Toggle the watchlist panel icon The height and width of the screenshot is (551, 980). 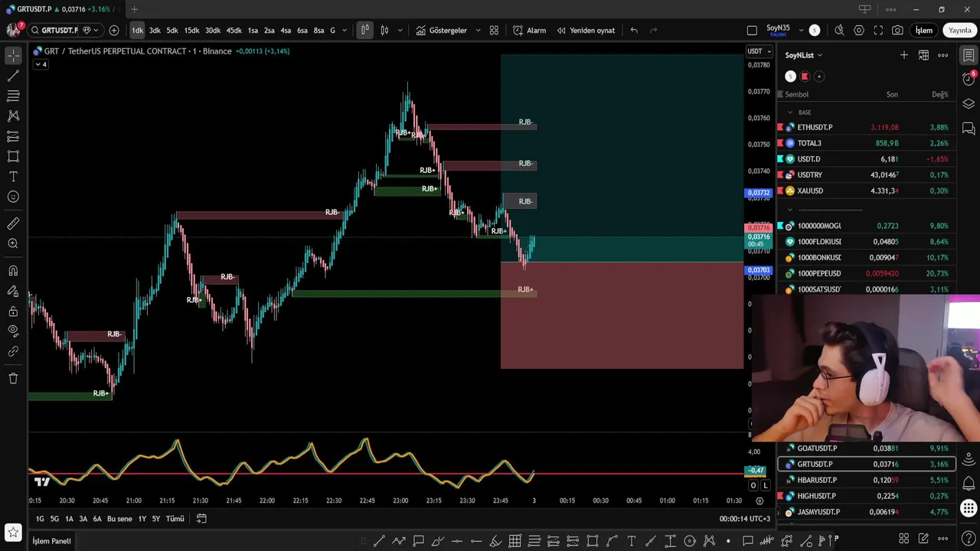969,55
